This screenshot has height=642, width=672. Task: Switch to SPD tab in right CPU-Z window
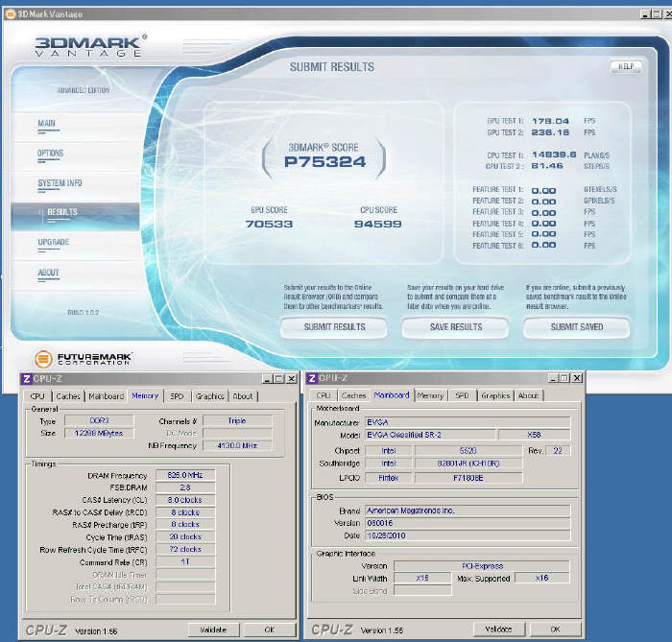462,395
